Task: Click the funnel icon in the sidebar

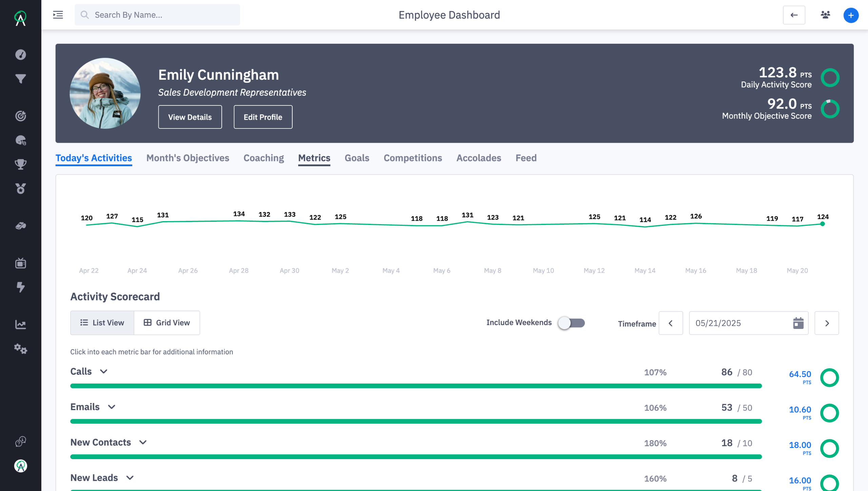Action: tap(21, 79)
